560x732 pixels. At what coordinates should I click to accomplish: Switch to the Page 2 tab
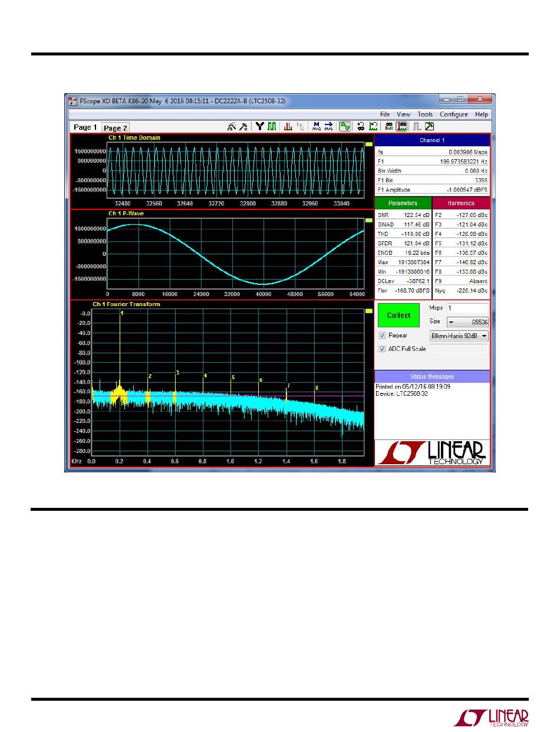point(115,127)
